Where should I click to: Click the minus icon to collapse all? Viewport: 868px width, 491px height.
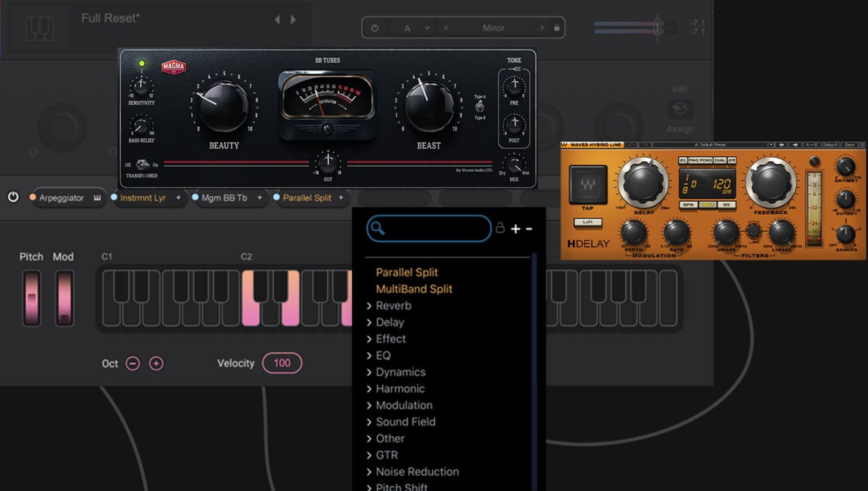(x=529, y=229)
